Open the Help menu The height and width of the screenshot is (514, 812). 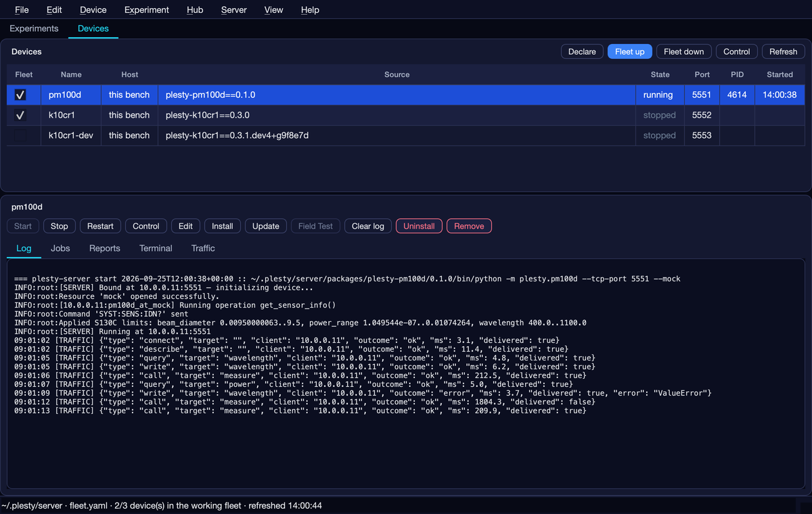[310, 9]
